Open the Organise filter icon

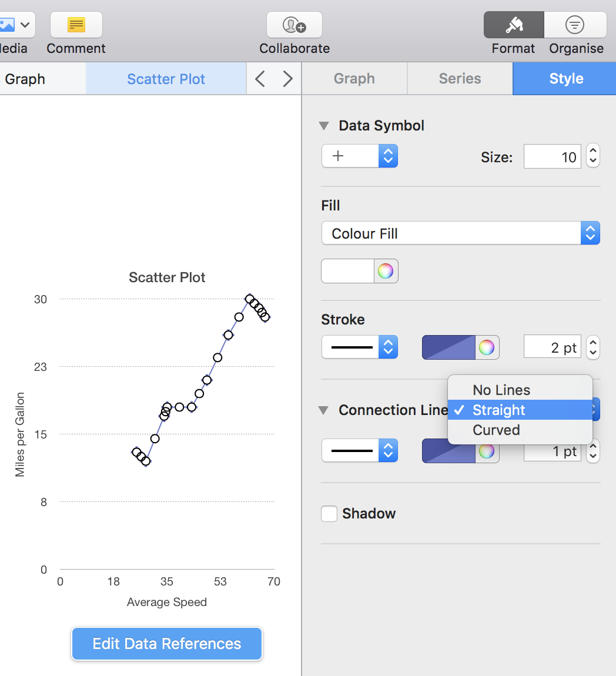(575, 25)
